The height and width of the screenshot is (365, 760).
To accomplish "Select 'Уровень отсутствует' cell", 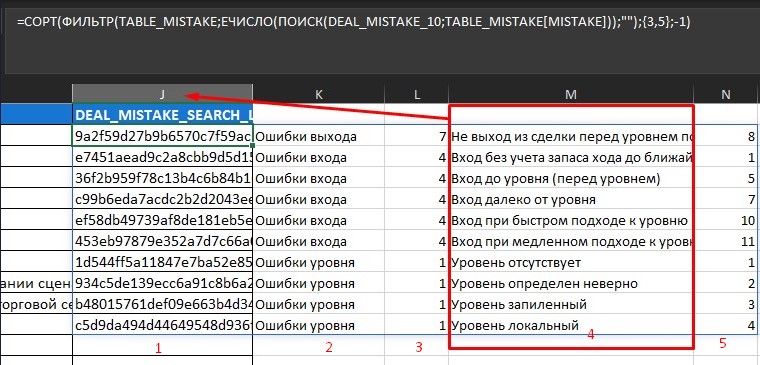I will point(571,262).
